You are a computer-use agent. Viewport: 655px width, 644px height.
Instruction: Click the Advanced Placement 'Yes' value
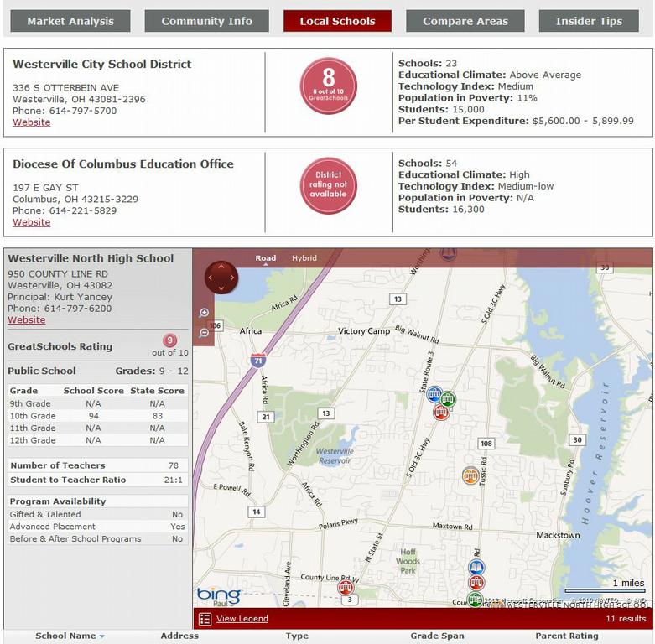click(x=178, y=527)
